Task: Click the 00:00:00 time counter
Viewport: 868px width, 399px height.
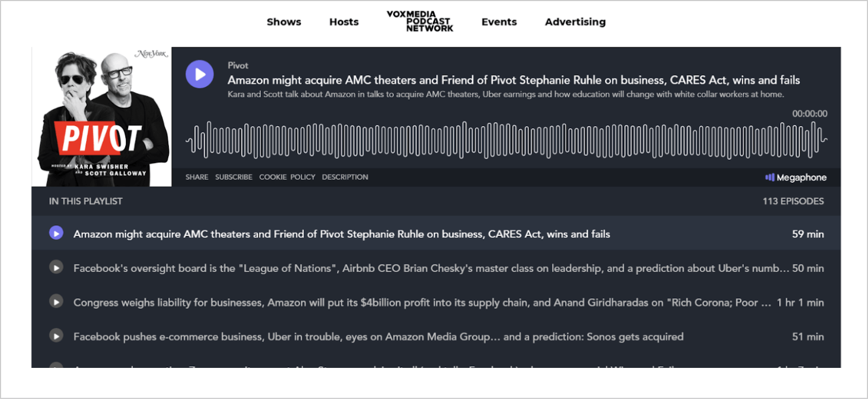Action: (810, 114)
